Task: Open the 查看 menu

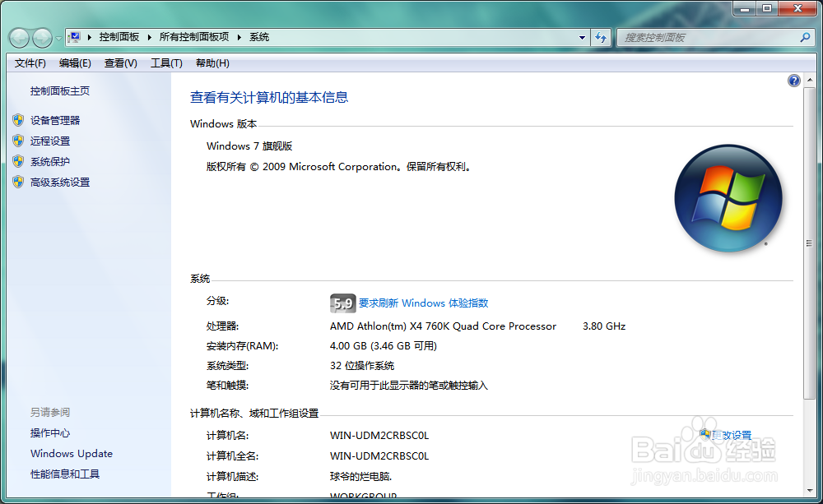Action: 120,62
